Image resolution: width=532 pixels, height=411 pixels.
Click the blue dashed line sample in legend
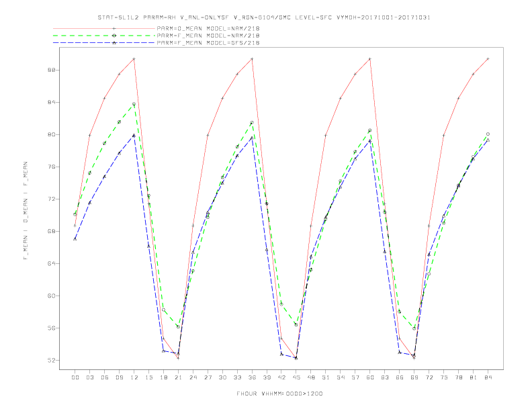click(104, 43)
